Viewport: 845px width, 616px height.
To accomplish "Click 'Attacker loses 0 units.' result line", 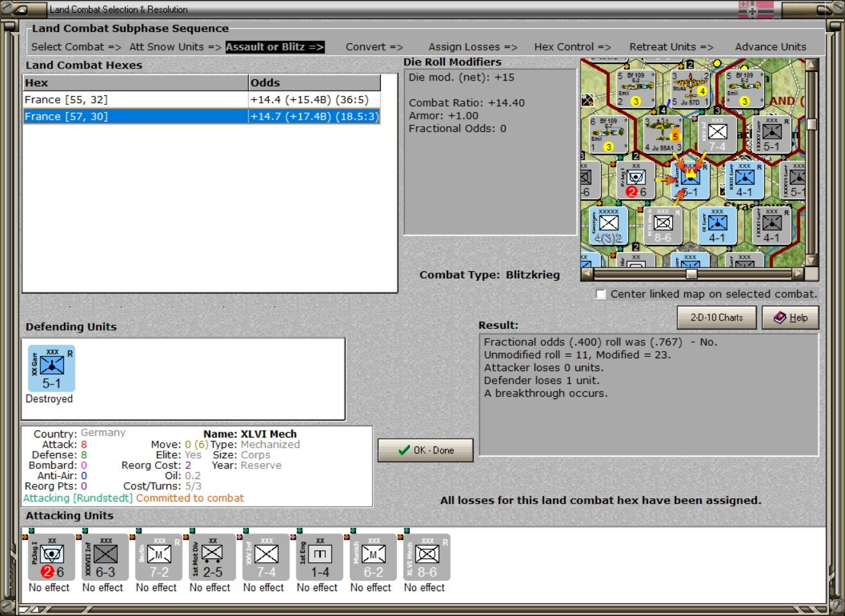I will point(543,368).
